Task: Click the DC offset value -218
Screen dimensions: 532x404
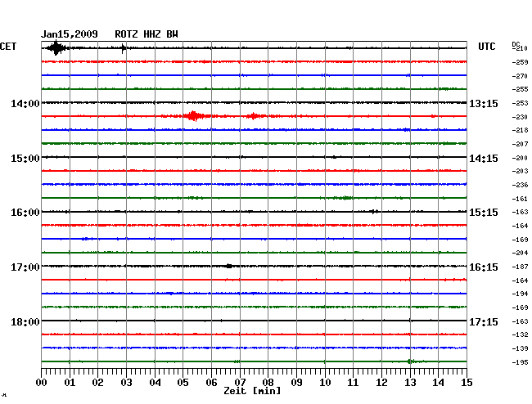Action: (520, 130)
